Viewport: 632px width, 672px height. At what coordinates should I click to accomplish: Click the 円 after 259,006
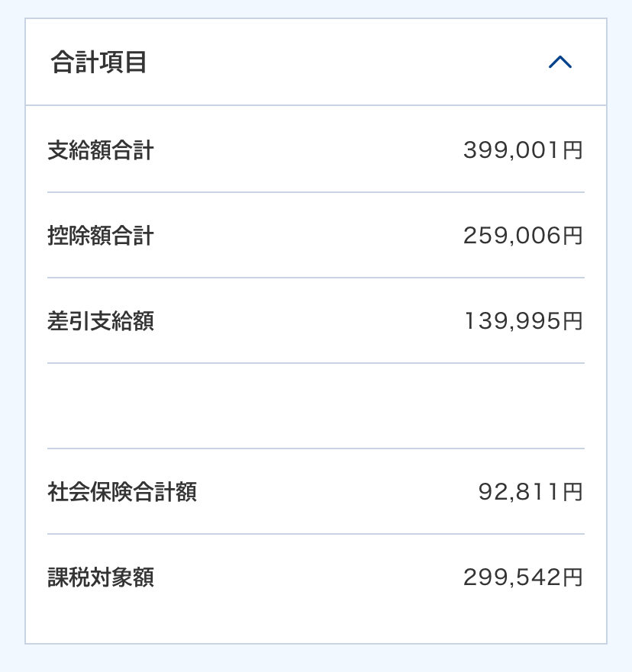click(x=572, y=236)
